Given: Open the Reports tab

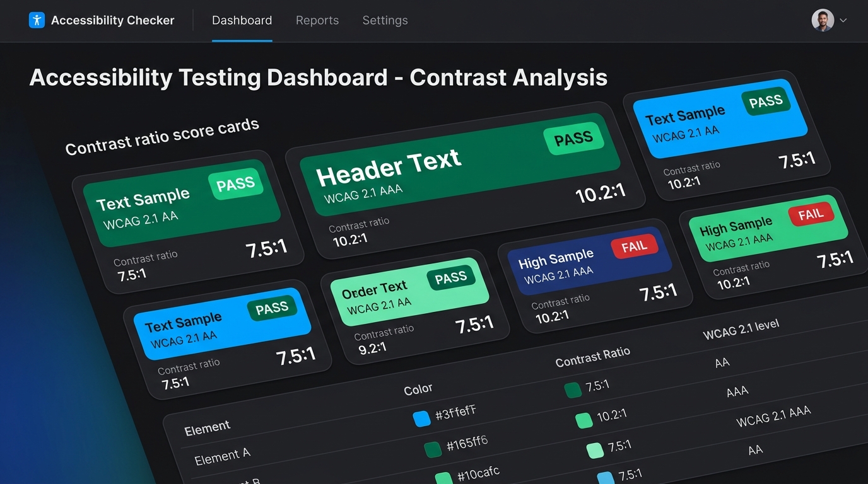Looking at the screenshot, I should click(x=317, y=20).
